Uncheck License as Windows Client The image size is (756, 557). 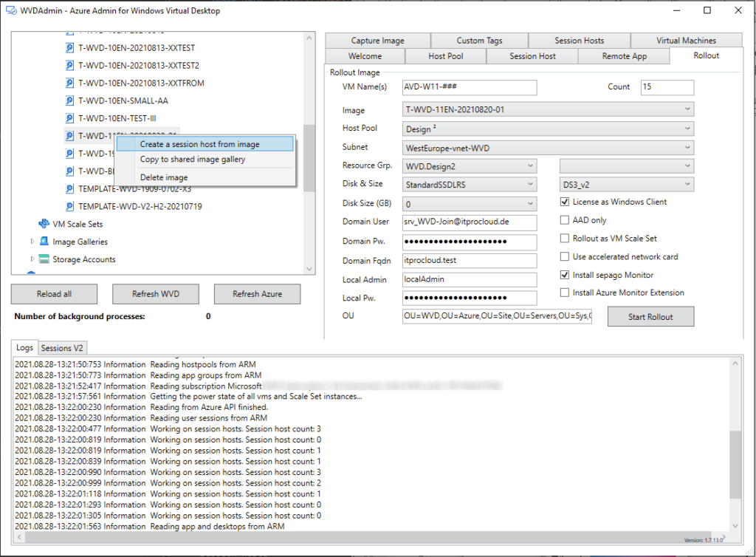[565, 202]
